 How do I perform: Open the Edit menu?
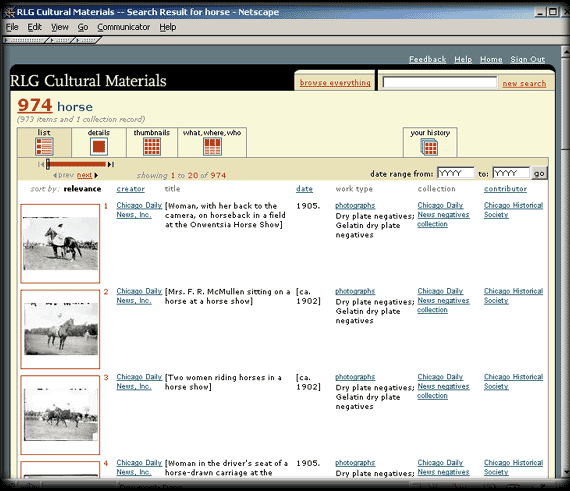35,27
